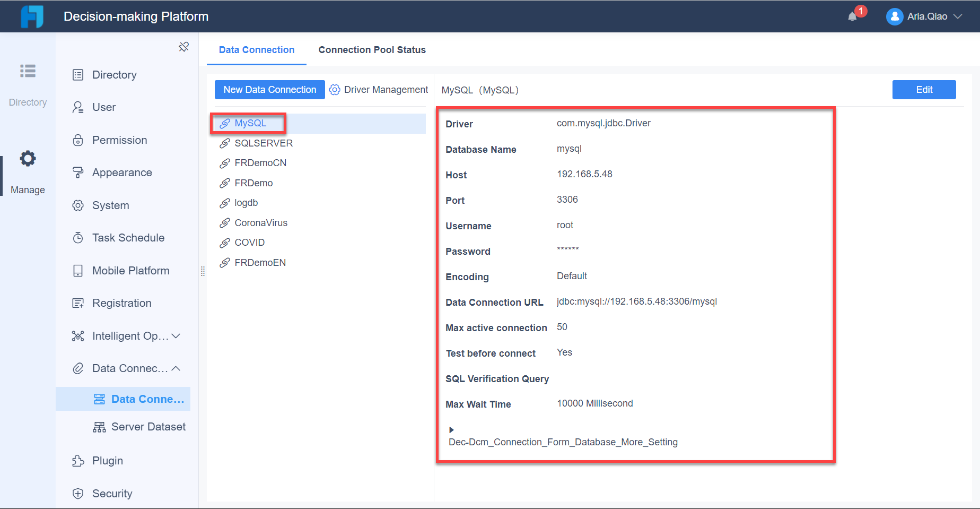The image size is (980, 509).
Task: Click the Driver Management gear icon
Action: pyautogui.click(x=335, y=90)
